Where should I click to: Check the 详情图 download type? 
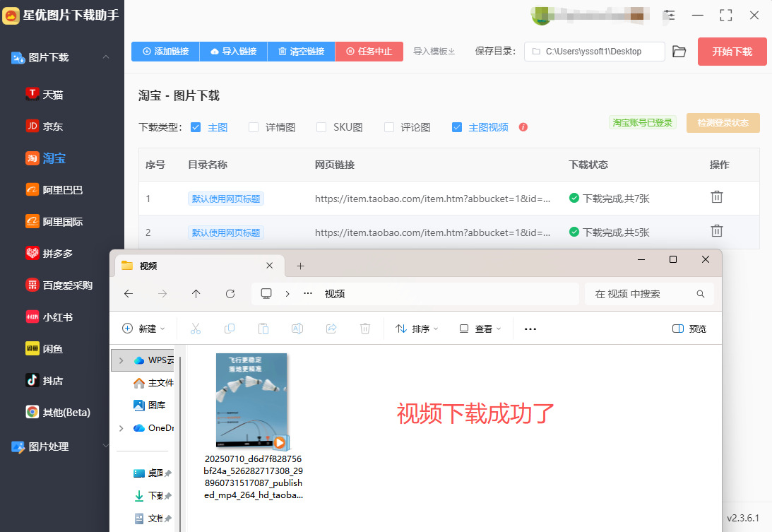point(254,127)
